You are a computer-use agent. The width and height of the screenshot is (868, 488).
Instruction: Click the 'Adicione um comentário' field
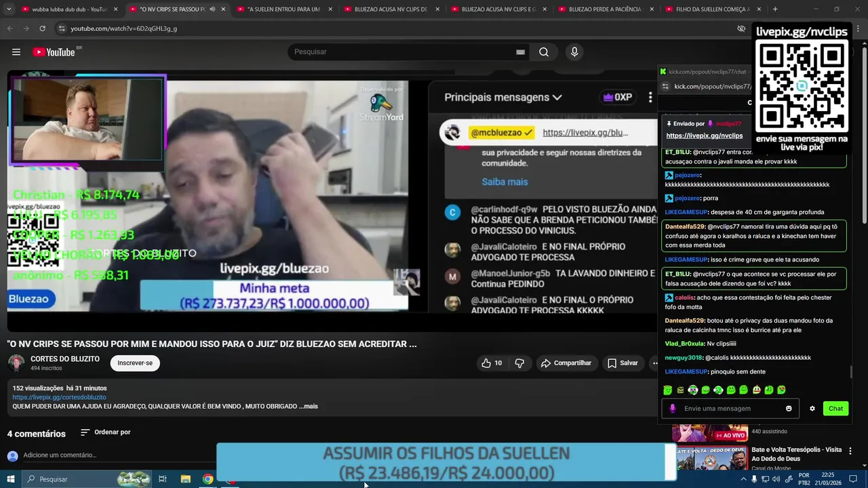coord(60,455)
